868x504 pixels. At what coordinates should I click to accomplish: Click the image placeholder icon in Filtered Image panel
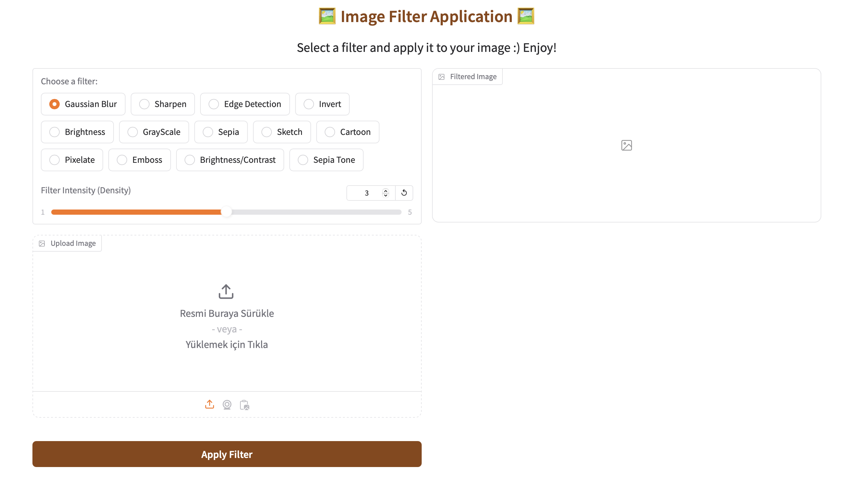(x=627, y=145)
